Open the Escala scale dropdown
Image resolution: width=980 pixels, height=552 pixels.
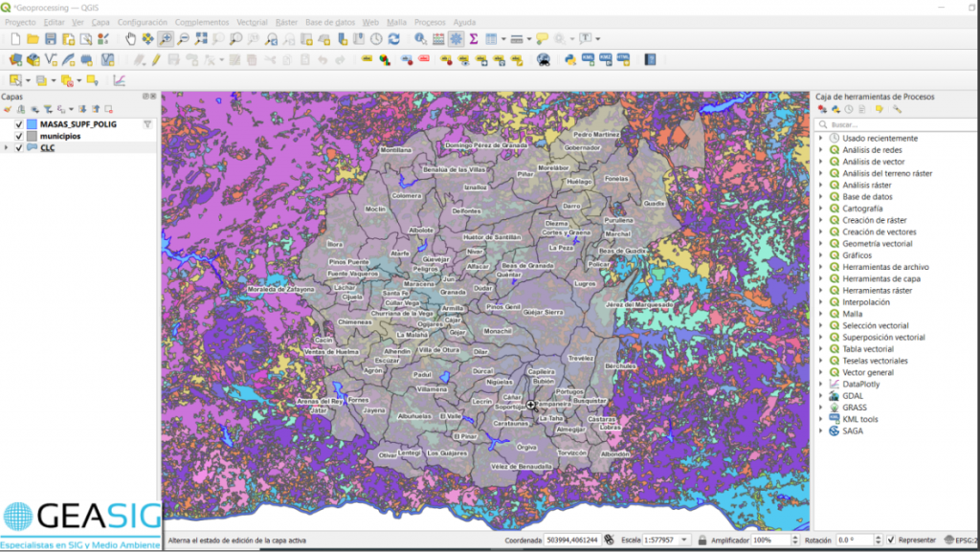click(686, 541)
